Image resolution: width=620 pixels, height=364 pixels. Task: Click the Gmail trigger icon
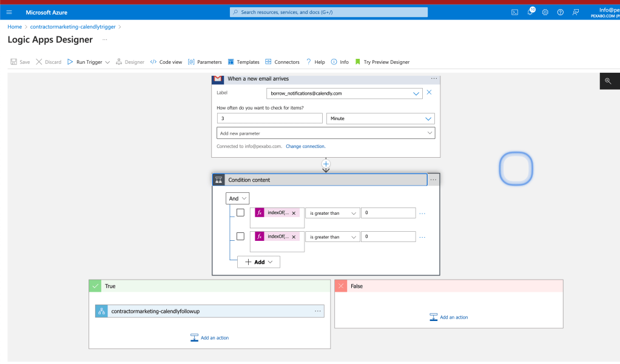point(218,79)
